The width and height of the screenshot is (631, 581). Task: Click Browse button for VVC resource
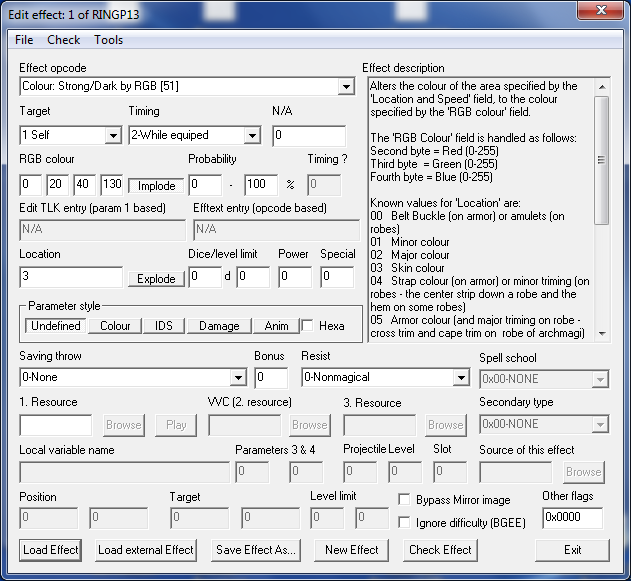click(310, 425)
